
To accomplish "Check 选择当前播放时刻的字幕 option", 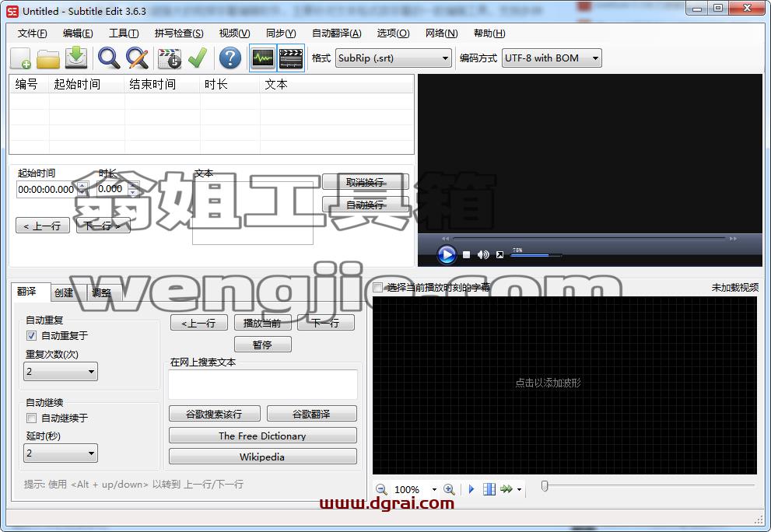I will (377, 287).
